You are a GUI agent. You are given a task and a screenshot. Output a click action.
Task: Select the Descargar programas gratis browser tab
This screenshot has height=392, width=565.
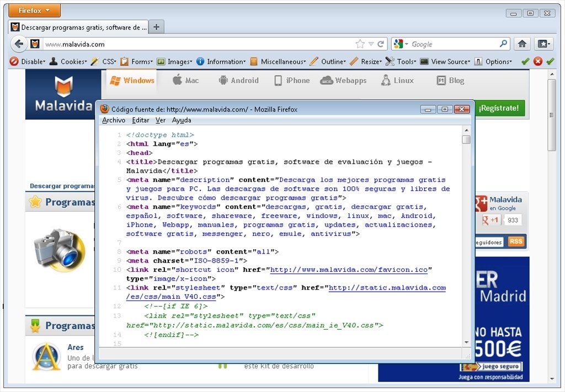78,27
